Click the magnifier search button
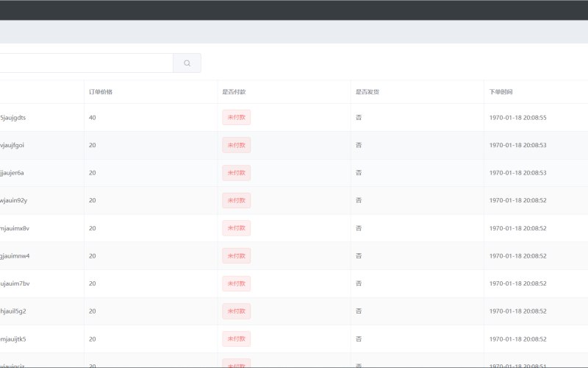The image size is (588, 368). [x=187, y=63]
